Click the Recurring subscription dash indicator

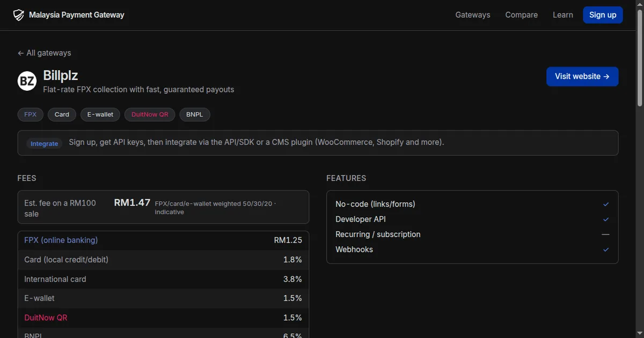605,234
